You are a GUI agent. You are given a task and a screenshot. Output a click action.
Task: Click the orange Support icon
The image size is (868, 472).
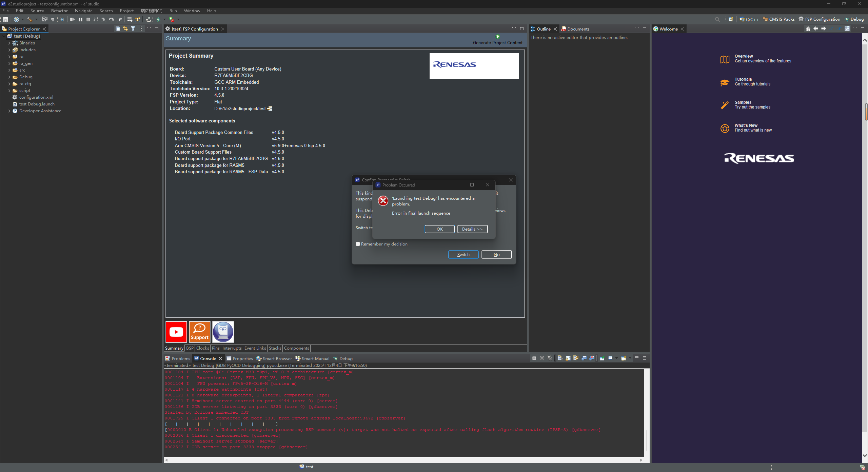tap(199, 332)
